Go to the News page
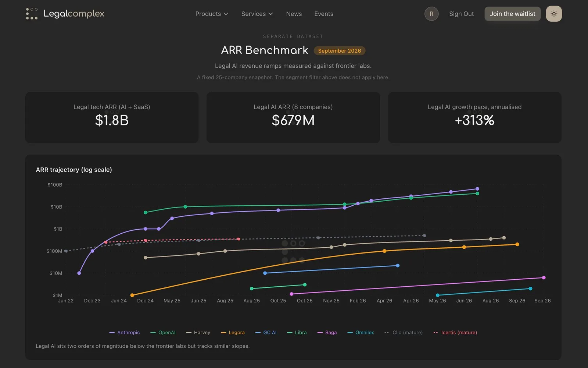The height and width of the screenshot is (368, 588). (x=294, y=14)
